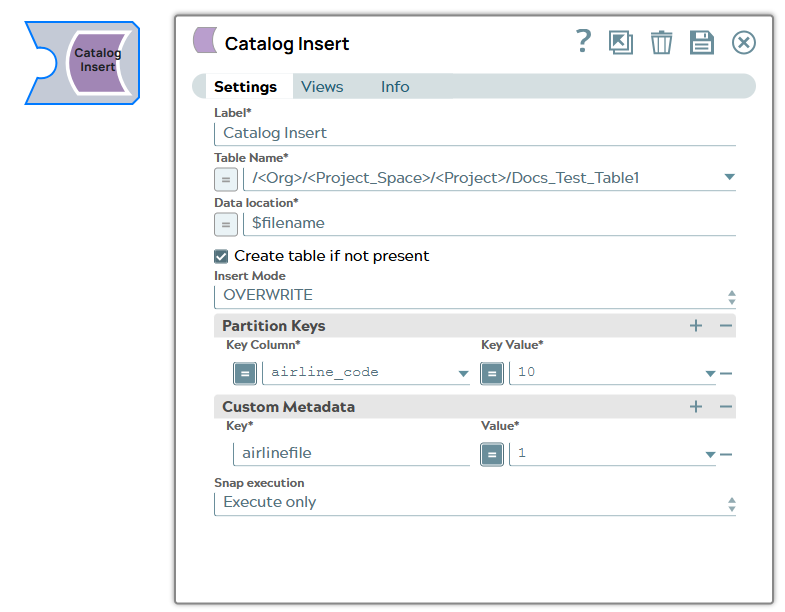The image size is (785, 612).
Task: Toggle expression button for Data location
Action: tap(226, 224)
